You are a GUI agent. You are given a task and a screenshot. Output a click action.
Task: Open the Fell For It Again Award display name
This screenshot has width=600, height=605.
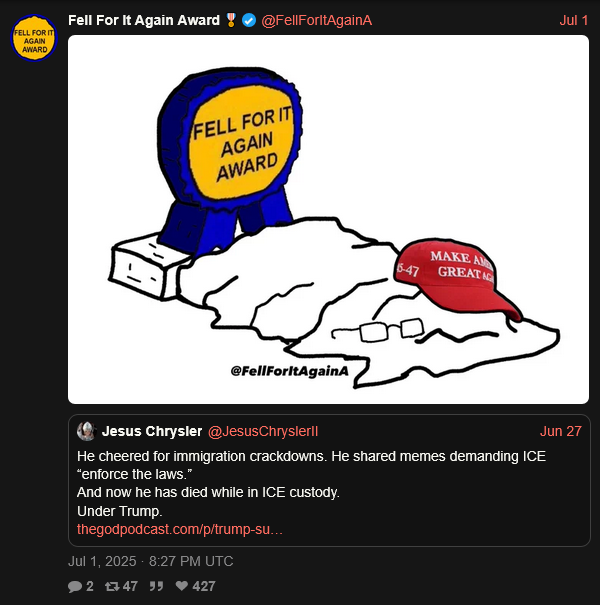(144, 20)
